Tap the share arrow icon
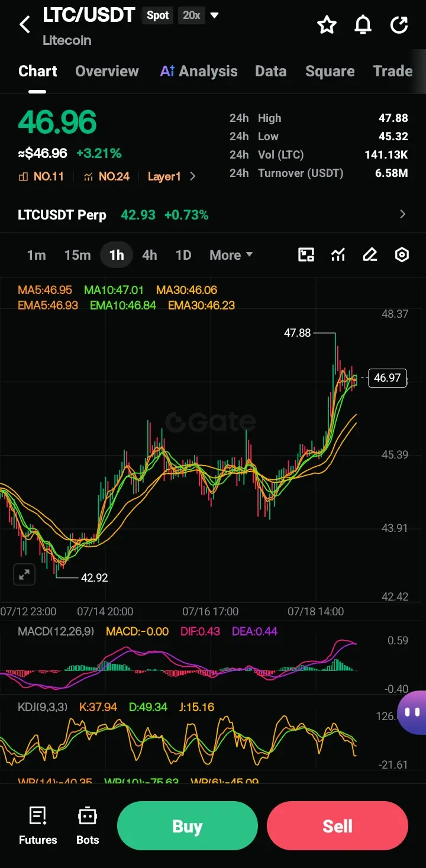426x868 pixels. coord(399,25)
